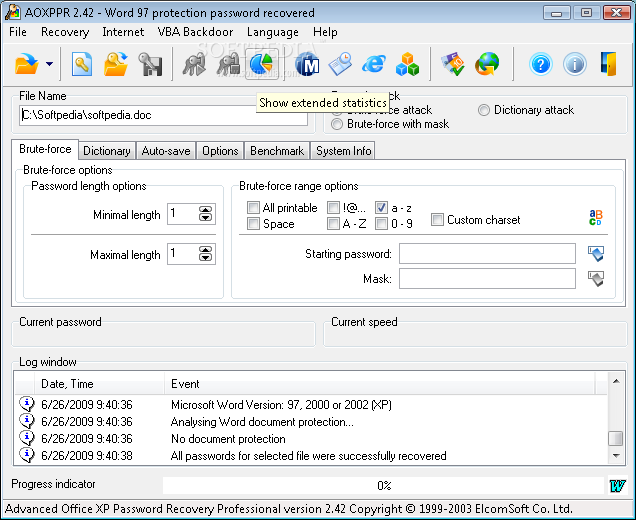Switch to the Options tab
The width and height of the screenshot is (636, 520).
tap(220, 151)
